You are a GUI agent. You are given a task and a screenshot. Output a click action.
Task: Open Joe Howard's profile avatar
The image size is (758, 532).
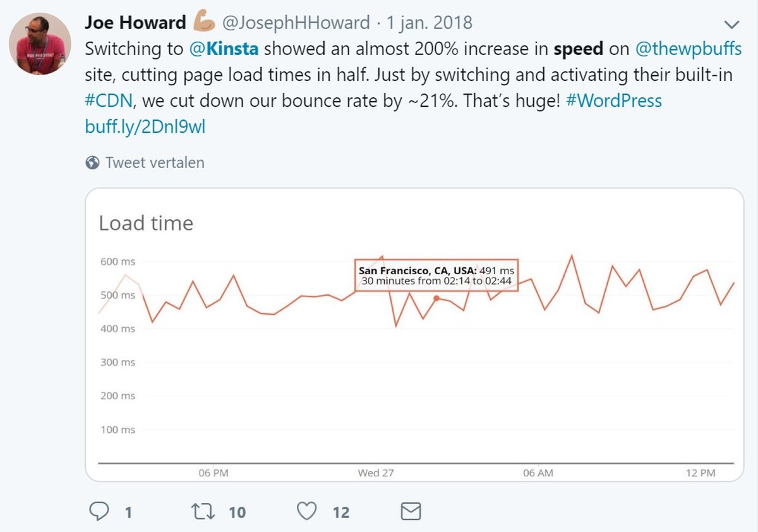40,44
